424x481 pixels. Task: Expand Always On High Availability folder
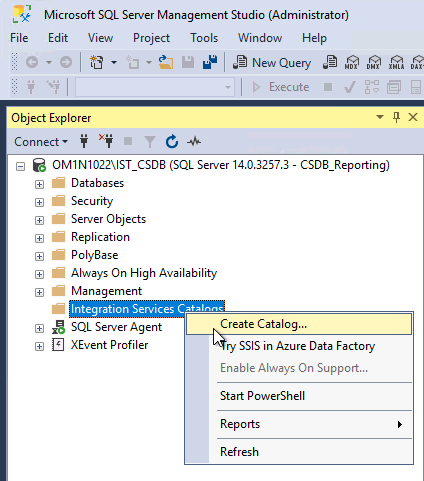[39, 274]
